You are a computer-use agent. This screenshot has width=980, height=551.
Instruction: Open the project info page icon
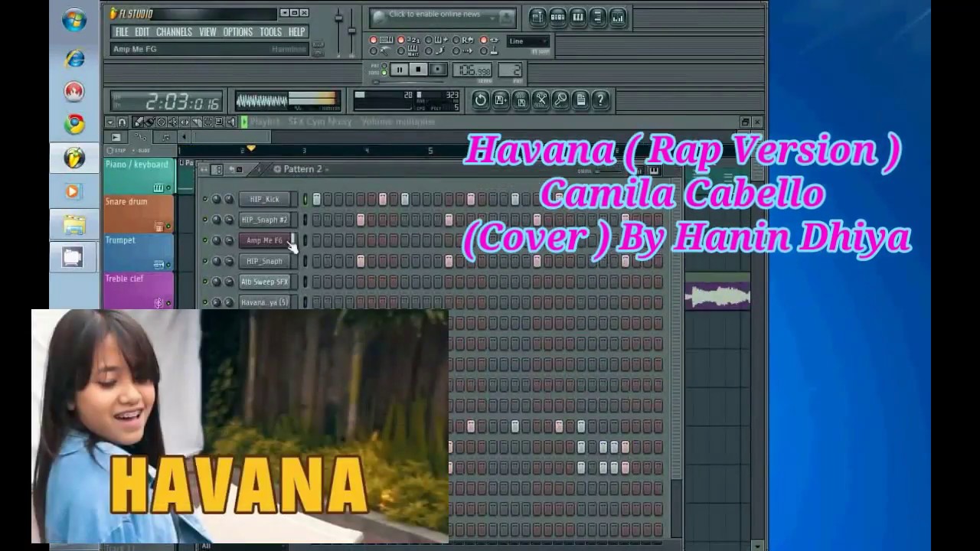(x=580, y=99)
